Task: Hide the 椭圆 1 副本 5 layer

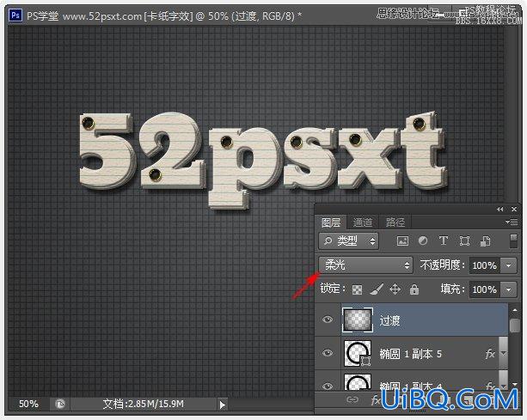Action: tap(328, 353)
